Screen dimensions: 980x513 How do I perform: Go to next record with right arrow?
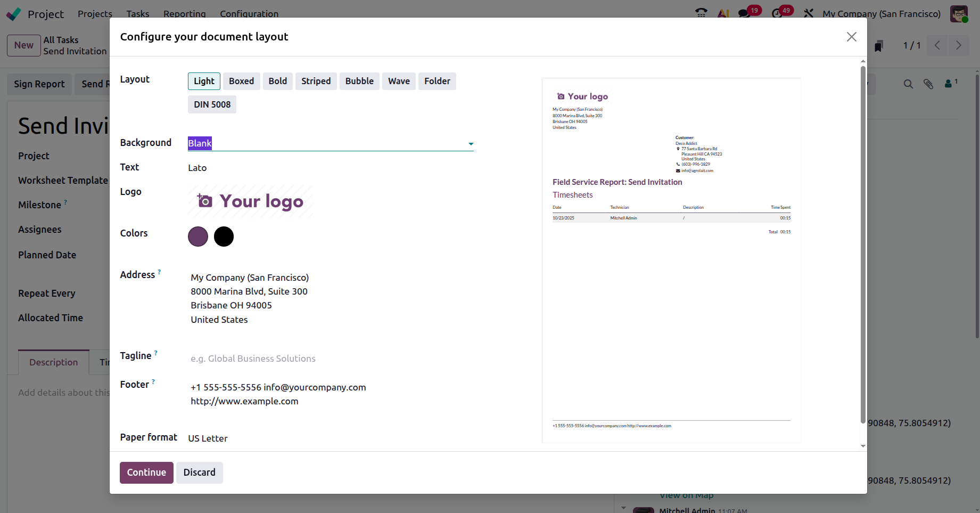pyautogui.click(x=959, y=45)
